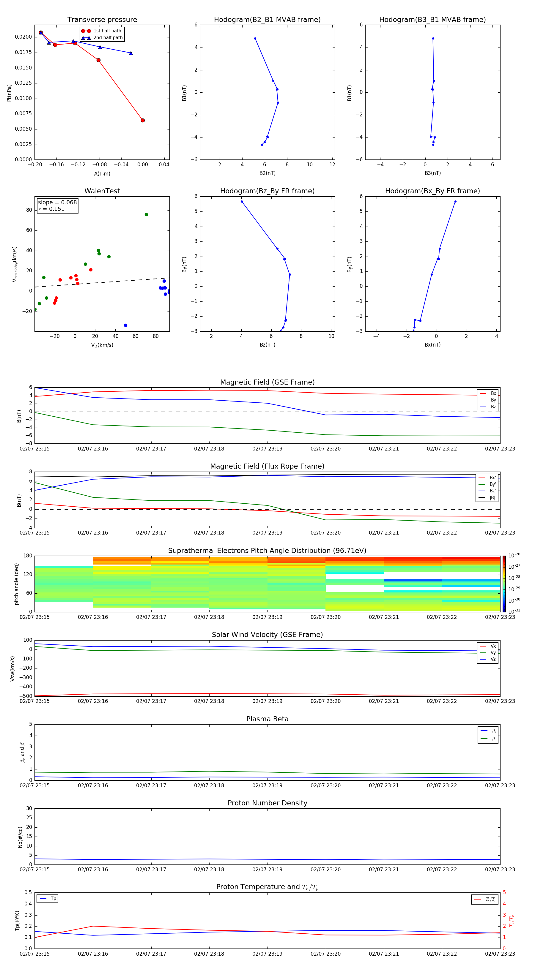Click the red Te/Tp legend box
535x980 pixels.
click(485, 899)
